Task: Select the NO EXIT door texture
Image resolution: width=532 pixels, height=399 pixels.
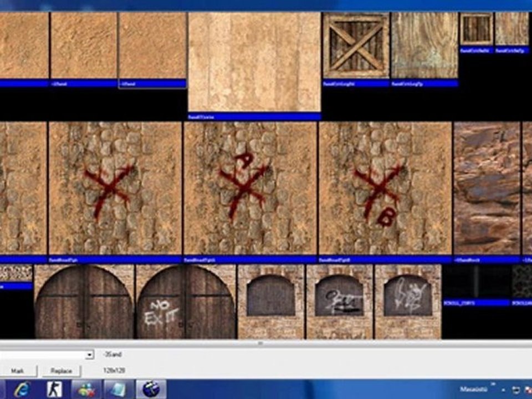Action: [x=186, y=302]
